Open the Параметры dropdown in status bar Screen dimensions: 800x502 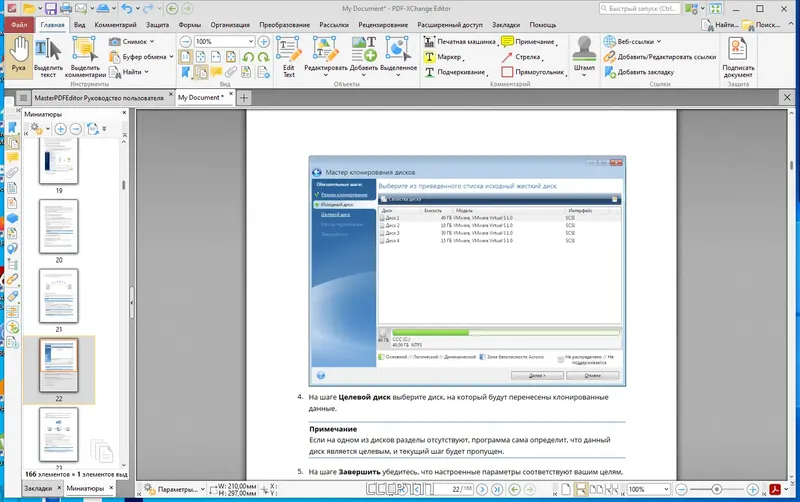click(174, 489)
